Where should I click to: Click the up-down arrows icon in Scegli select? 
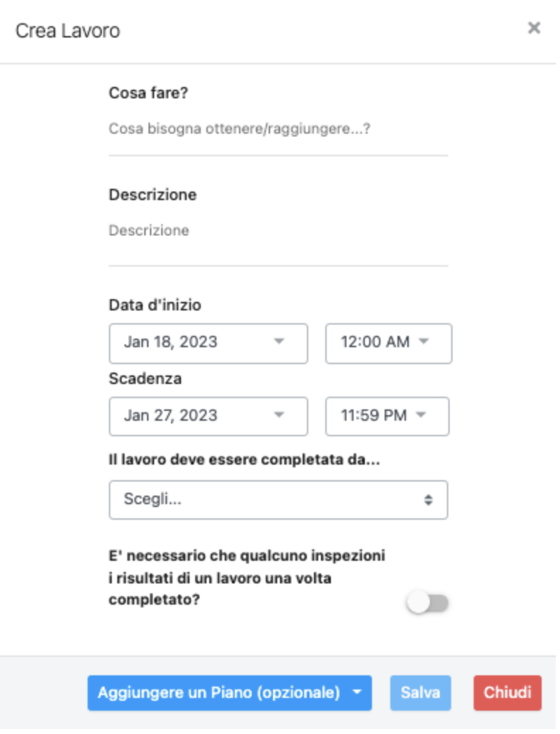pyautogui.click(x=428, y=500)
